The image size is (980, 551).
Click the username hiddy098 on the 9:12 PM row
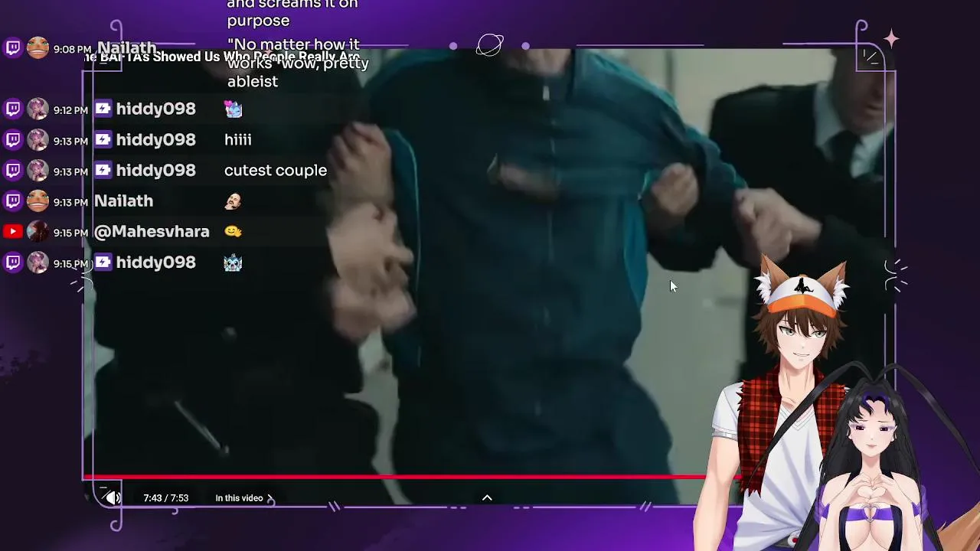(x=156, y=109)
